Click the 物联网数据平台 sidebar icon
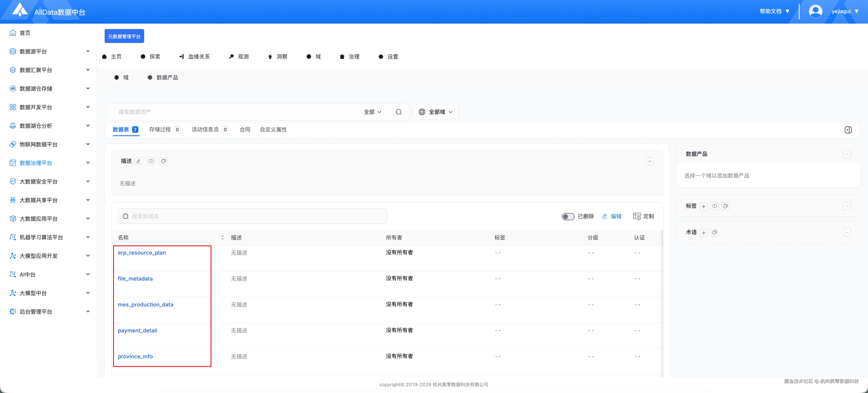This screenshot has height=393, width=868. click(13, 144)
